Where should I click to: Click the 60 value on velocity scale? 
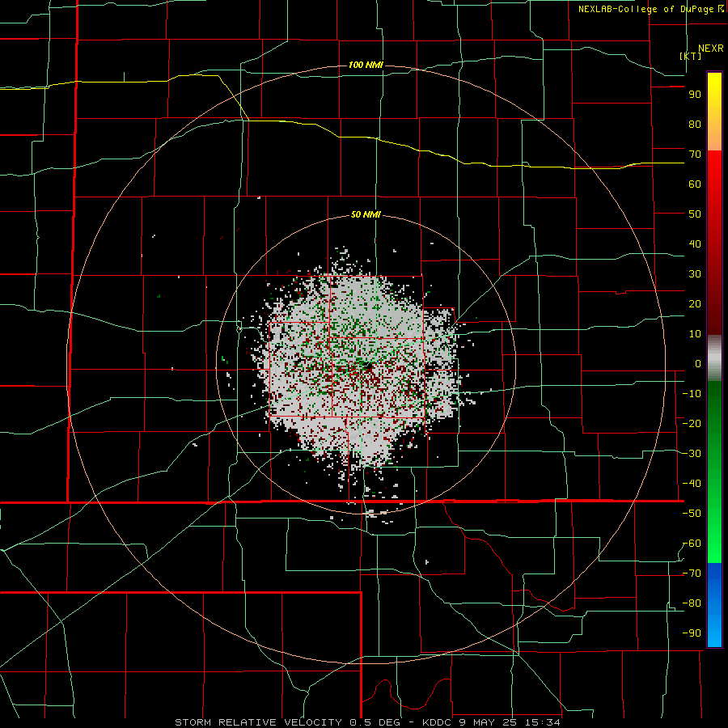695,184
